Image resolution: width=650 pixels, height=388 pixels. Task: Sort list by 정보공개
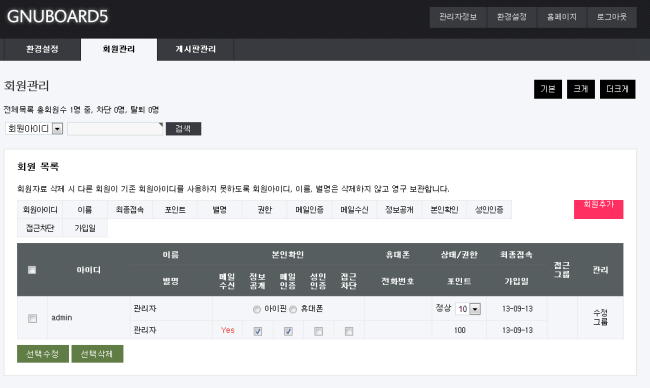point(399,210)
